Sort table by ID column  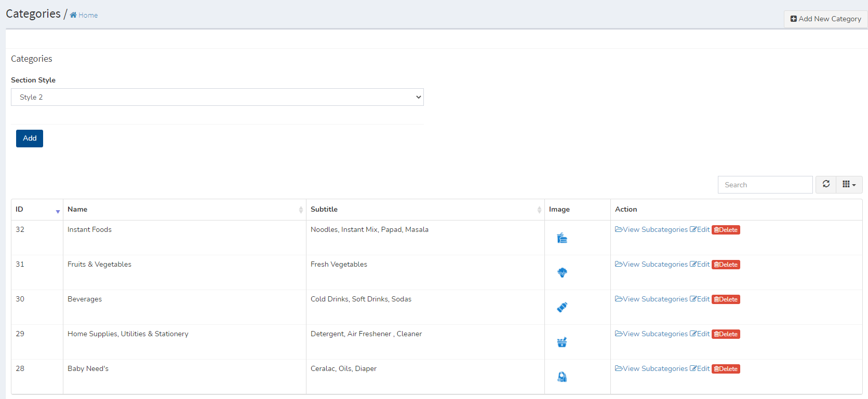37,210
